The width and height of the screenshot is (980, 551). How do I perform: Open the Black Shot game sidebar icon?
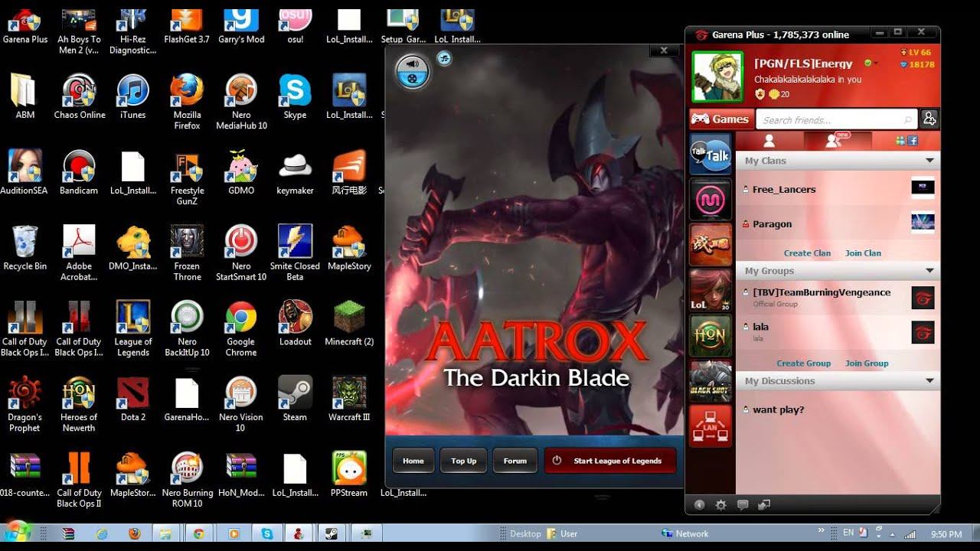711,380
